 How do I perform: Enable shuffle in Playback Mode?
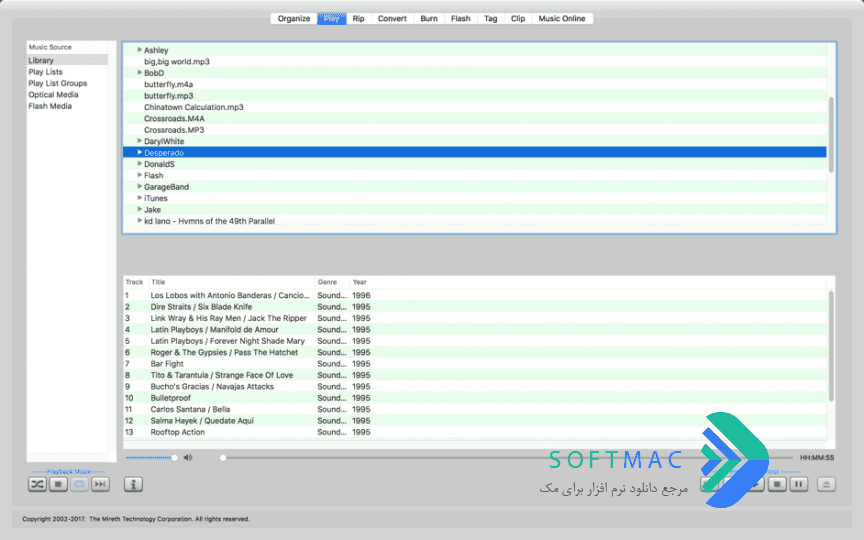37,484
